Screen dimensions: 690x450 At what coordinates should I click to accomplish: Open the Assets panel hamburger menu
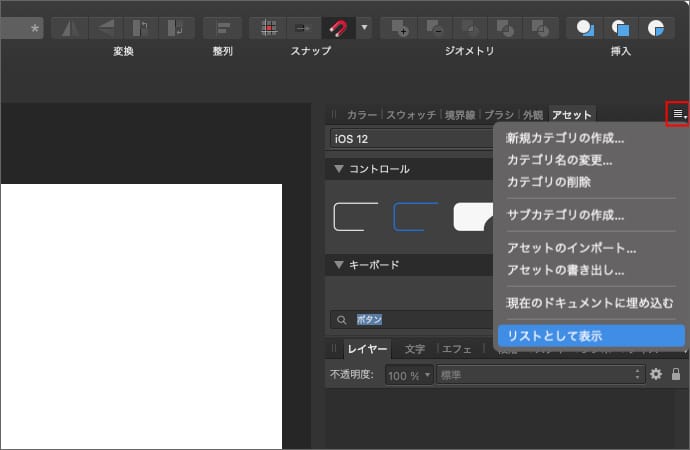(679, 114)
